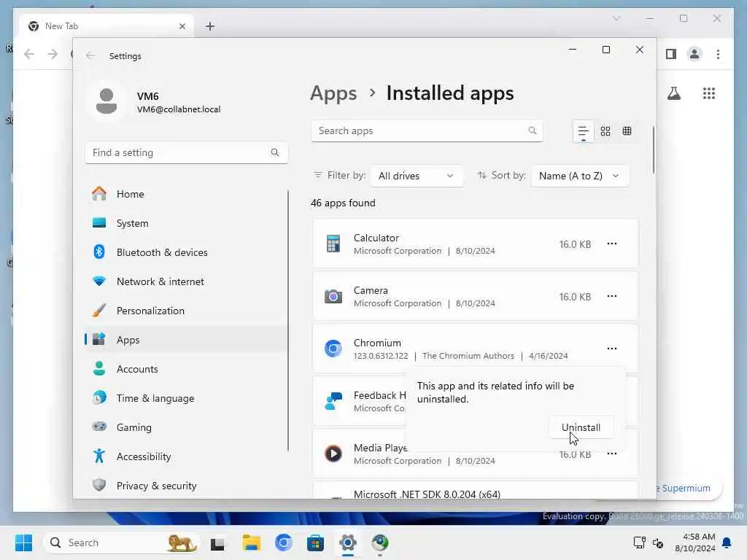Image resolution: width=747 pixels, height=560 pixels.
Task: Open Time & language settings
Action: pyautogui.click(x=186, y=398)
